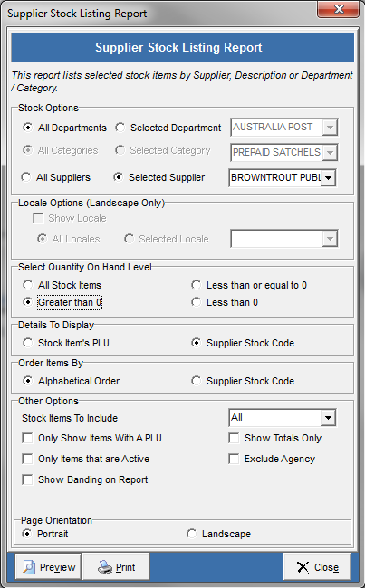This screenshot has height=588, width=365.
Task: Choose Selected Department radio option
Action: coord(120,128)
